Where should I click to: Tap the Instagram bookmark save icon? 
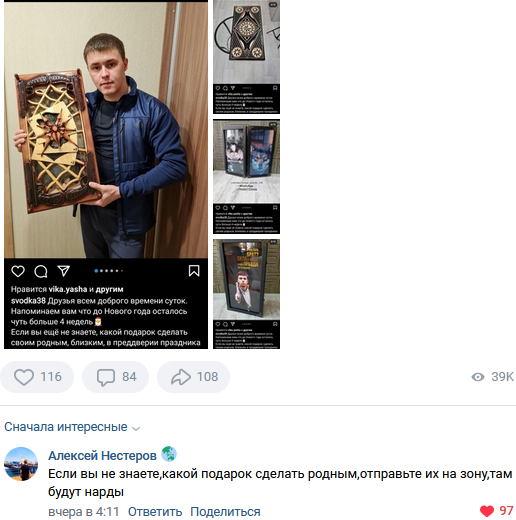pyautogui.click(x=194, y=271)
